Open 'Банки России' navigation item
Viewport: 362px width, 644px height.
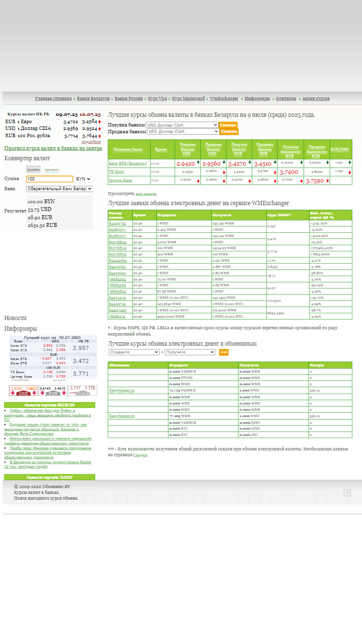(x=129, y=98)
